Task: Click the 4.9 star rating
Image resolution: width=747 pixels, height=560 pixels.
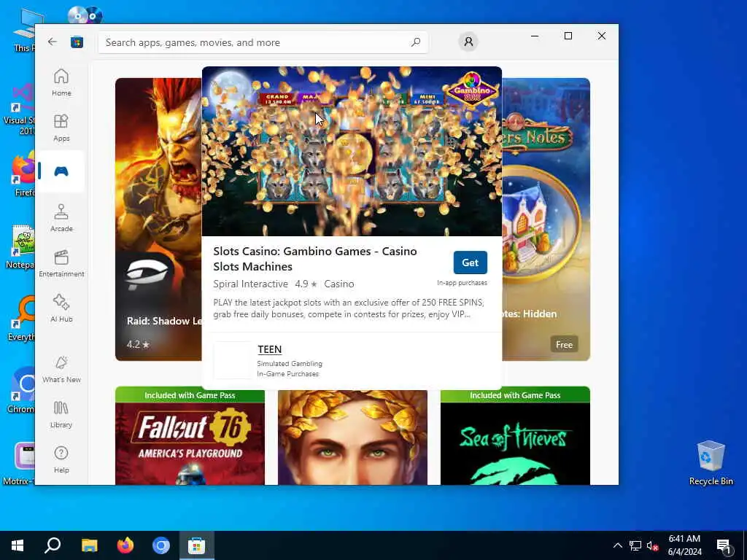Action: pyautogui.click(x=306, y=284)
